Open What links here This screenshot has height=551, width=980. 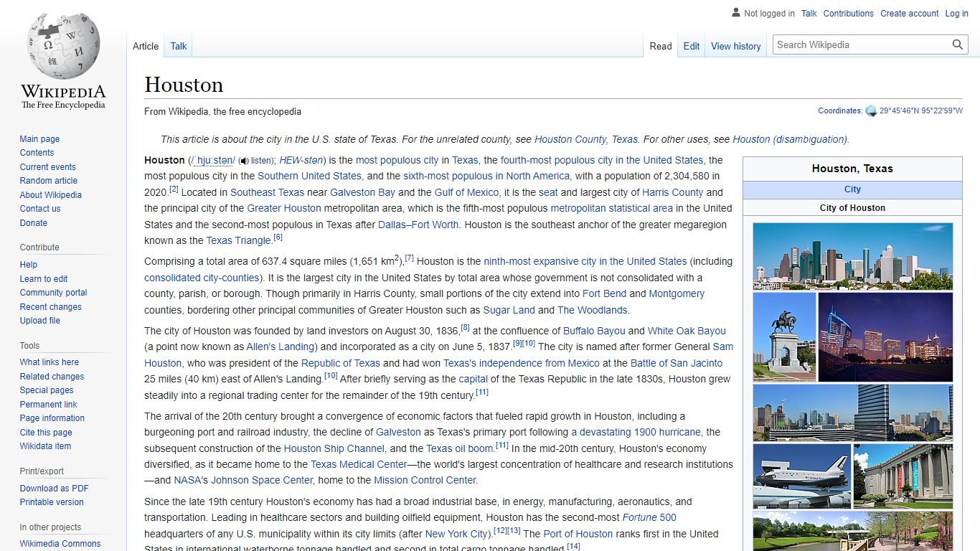tap(49, 362)
